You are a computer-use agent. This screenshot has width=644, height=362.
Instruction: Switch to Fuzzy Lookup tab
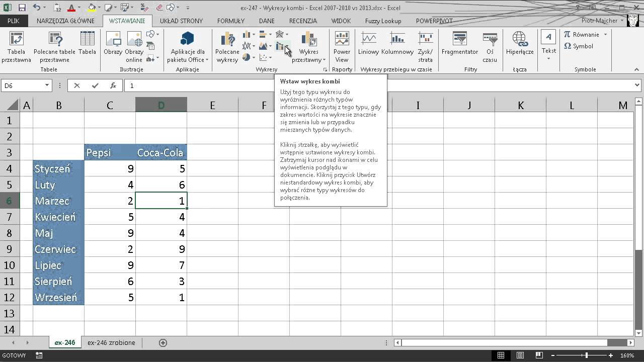pyautogui.click(x=383, y=21)
